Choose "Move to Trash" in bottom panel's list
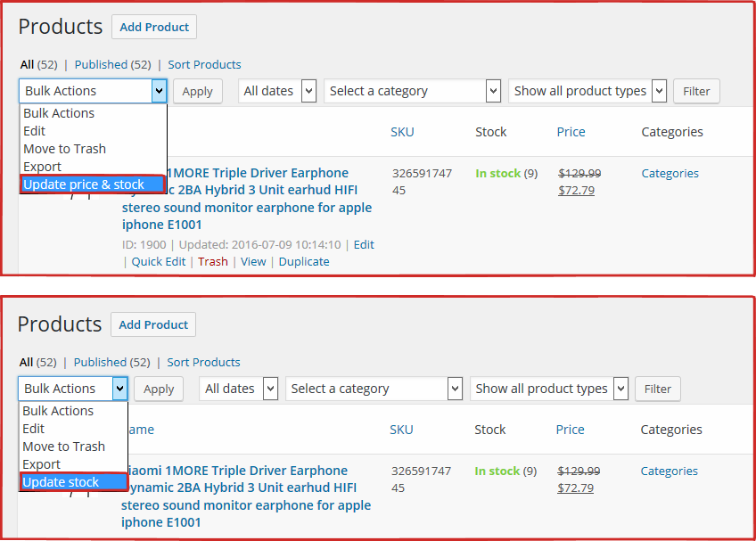The width and height of the screenshot is (756, 541). pos(63,447)
